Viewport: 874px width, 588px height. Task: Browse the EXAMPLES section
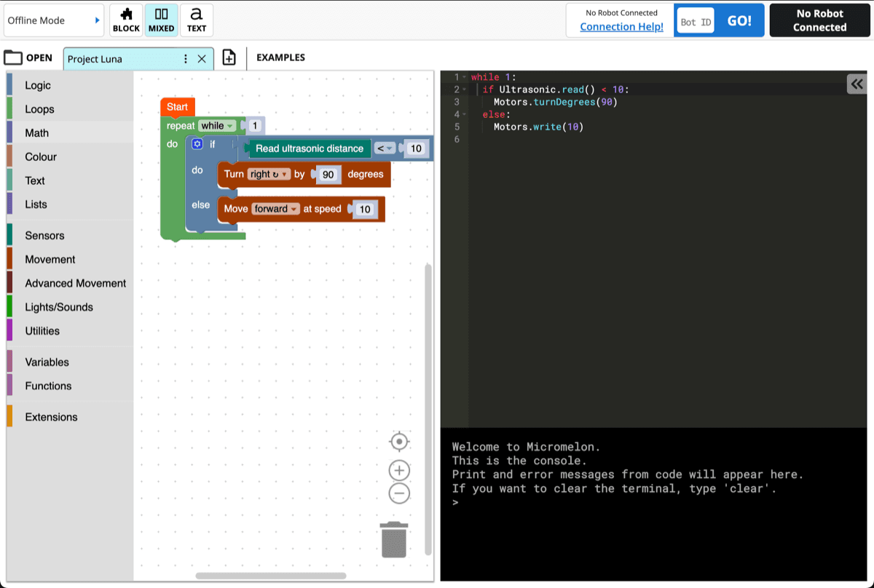[280, 57]
